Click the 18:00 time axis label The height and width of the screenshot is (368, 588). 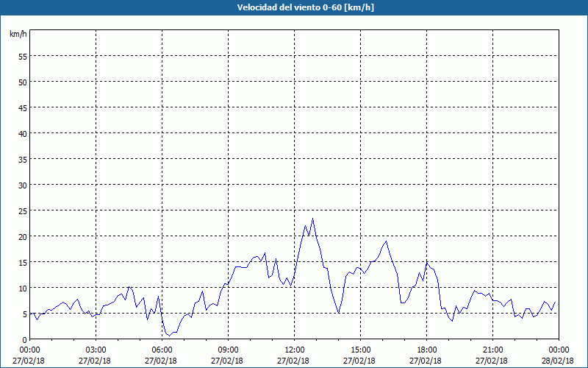point(426,350)
